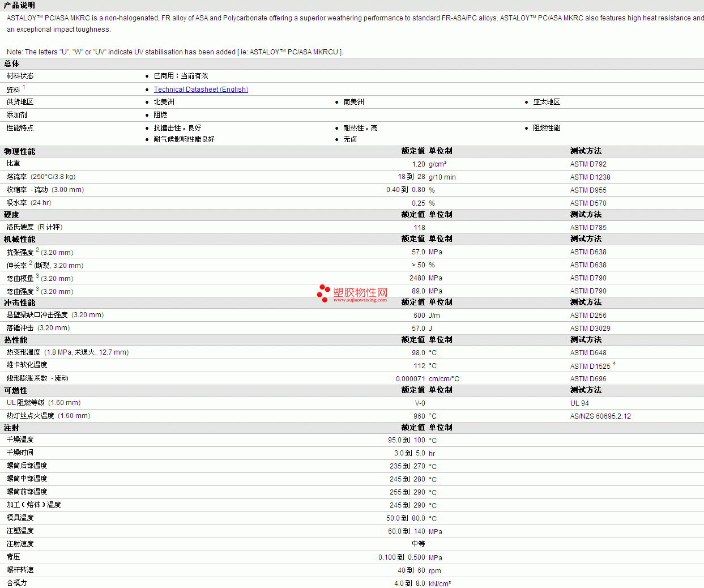Click footnote 3 beside 弯曲模量

37,276
